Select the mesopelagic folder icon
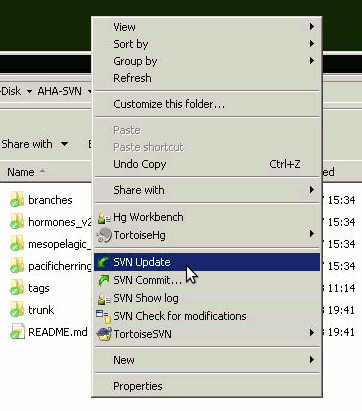This screenshot has height=411, width=362. (17, 244)
